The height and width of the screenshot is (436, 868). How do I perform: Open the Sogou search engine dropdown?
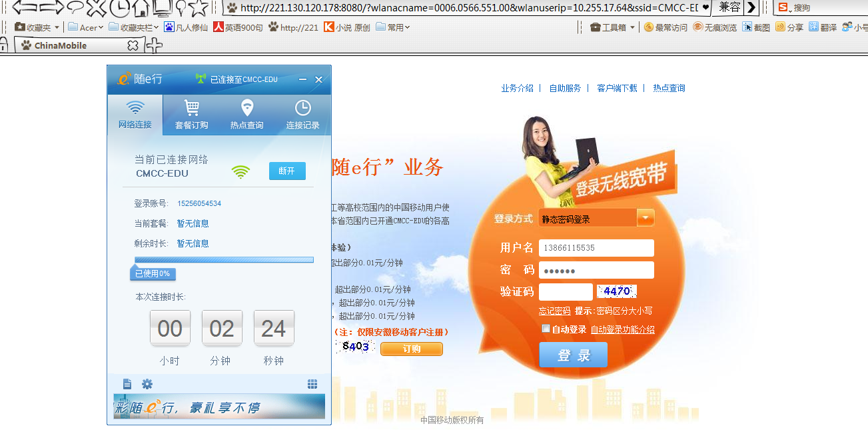[x=784, y=8]
